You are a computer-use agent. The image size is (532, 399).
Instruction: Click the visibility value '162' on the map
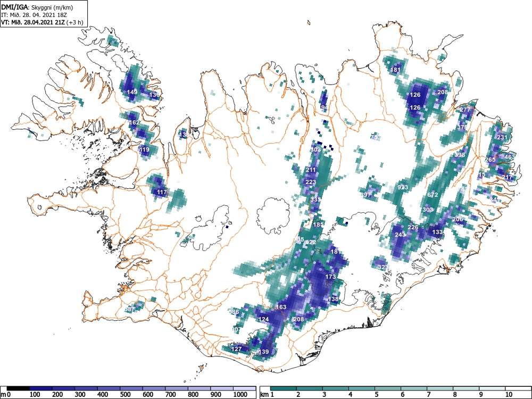pos(135,122)
